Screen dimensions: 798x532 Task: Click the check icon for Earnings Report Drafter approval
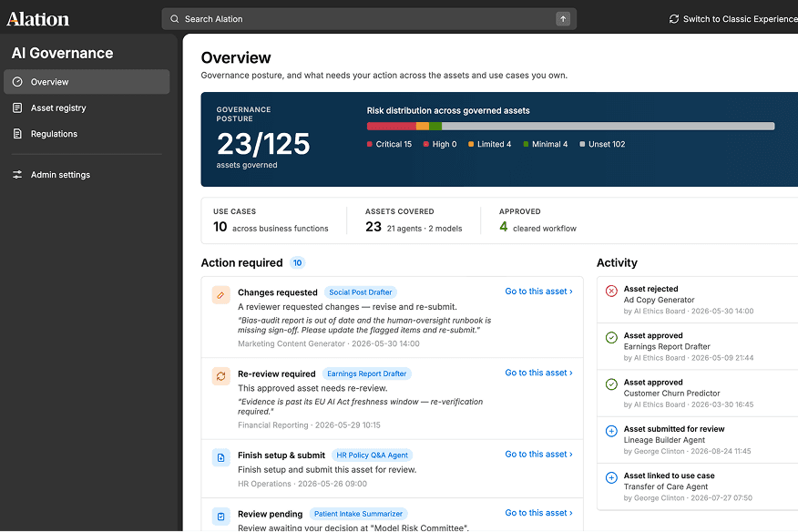tap(611, 338)
